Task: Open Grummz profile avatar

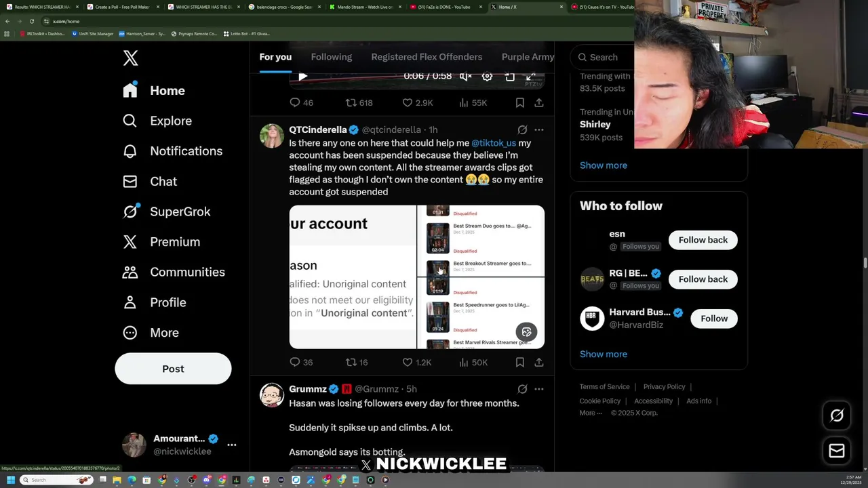Action: pyautogui.click(x=272, y=395)
